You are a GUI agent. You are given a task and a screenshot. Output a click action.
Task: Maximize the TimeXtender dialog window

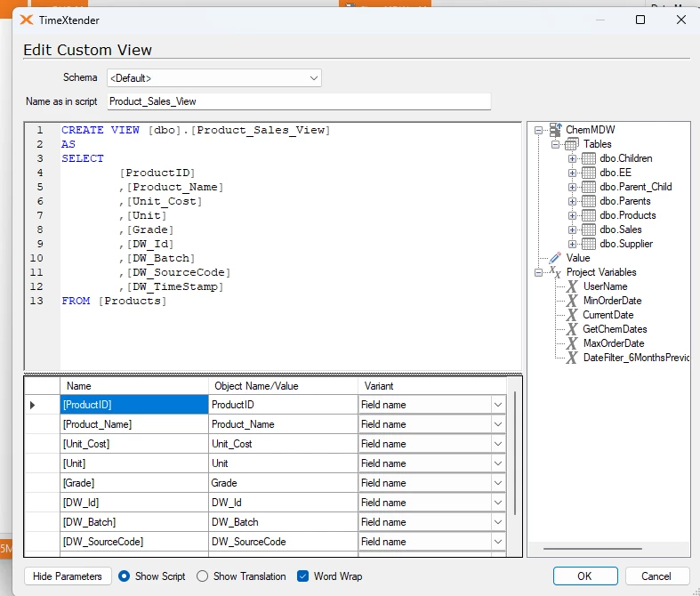click(640, 20)
